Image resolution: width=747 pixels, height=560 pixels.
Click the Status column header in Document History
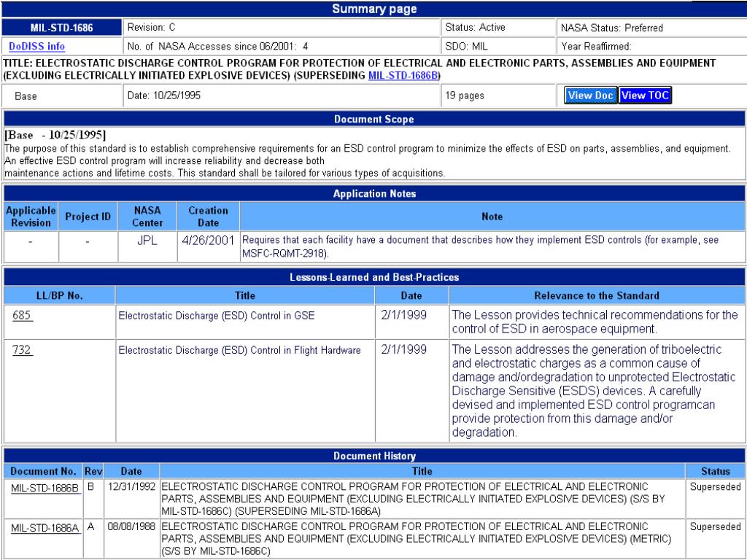(715, 471)
